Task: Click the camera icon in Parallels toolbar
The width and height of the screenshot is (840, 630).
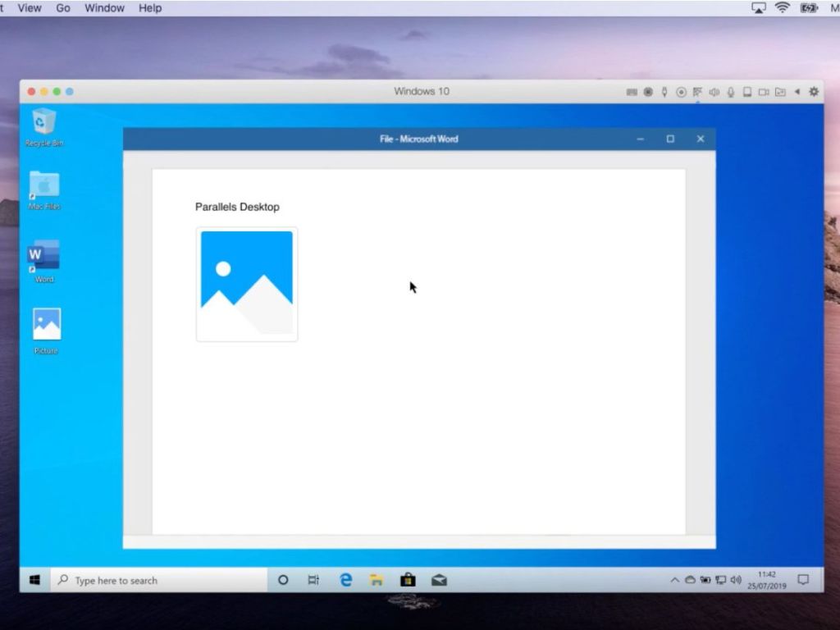Action: (764, 92)
